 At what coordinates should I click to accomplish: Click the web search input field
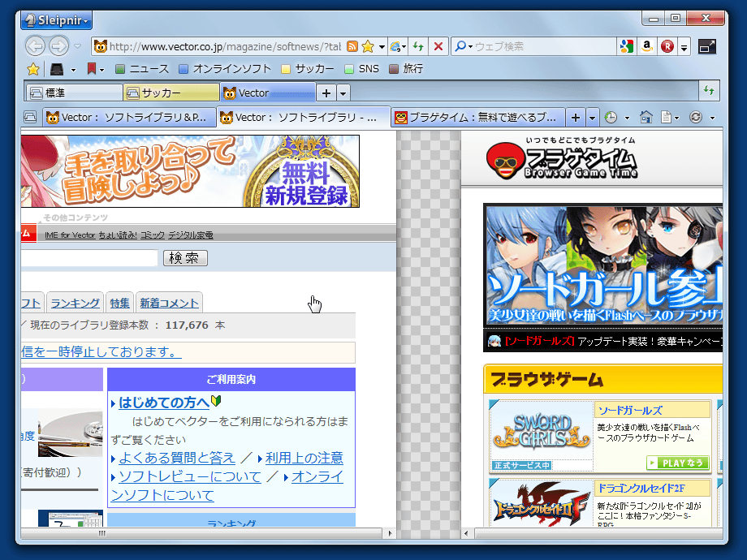(x=544, y=46)
